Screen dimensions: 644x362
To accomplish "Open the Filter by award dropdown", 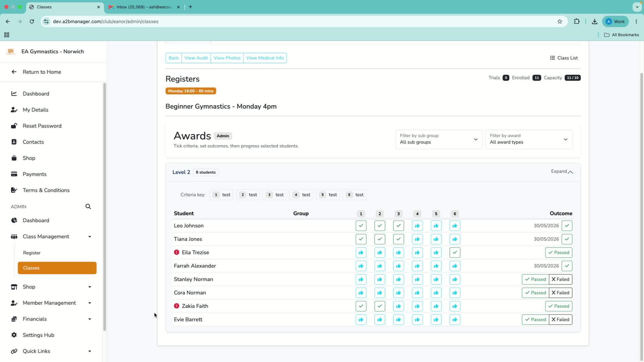I will tap(529, 139).
